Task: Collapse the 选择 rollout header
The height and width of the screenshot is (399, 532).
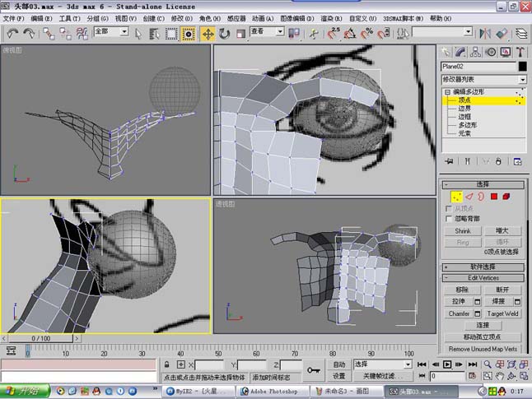Action: pyautogui.click(x=483, y=184)
